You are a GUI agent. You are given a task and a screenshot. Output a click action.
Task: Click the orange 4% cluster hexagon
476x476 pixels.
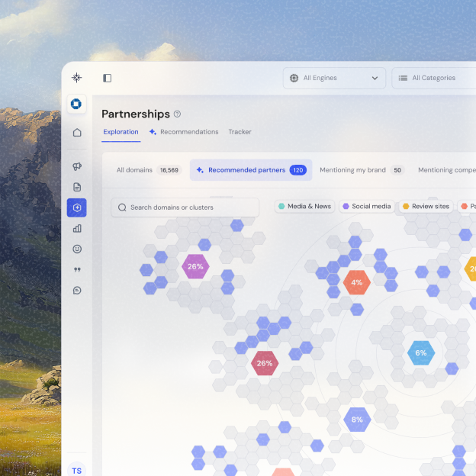pyautogui.click(x=357, y=282)
